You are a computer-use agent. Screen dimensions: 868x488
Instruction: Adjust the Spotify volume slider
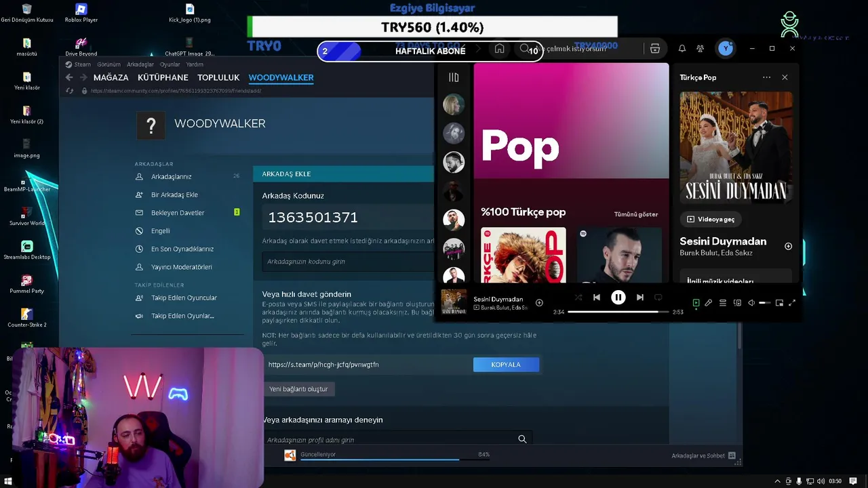[764, 303]
